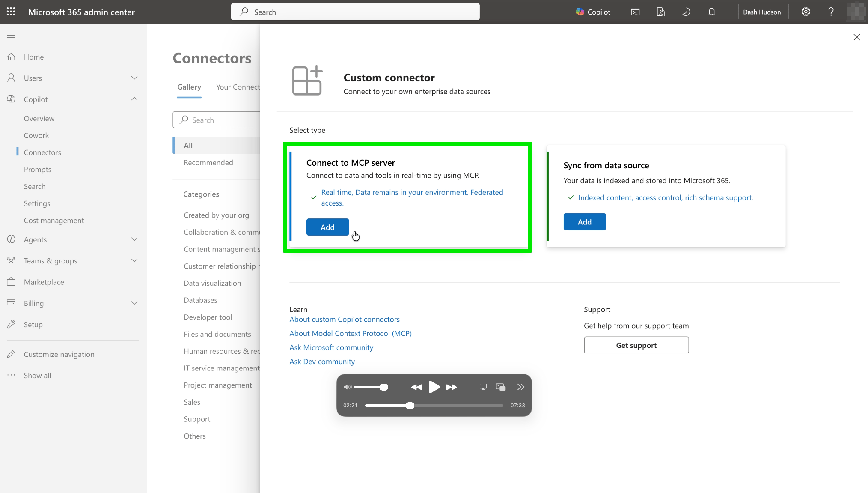Click the volume speaker icon in player
The image size is (868, 493).
tap(348, 387)
